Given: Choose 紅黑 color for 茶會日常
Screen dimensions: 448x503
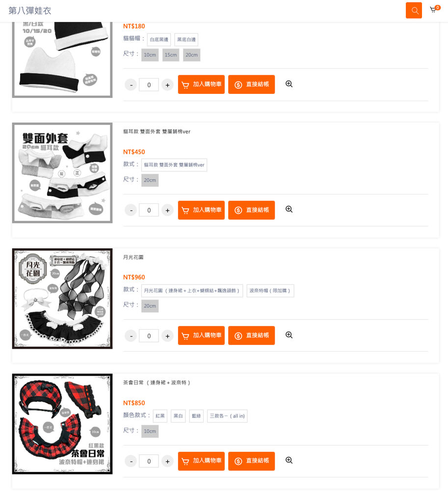Looking at the screenshot, I should tap(160, 416).
